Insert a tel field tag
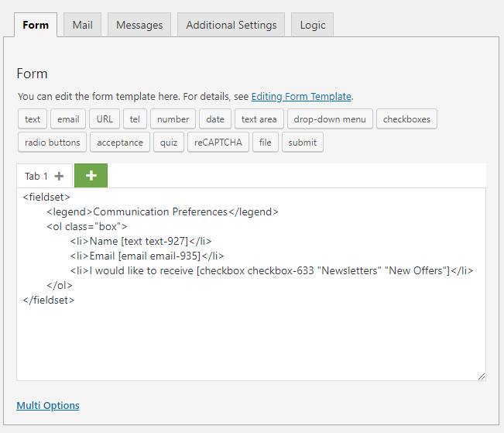 point(135,119)
